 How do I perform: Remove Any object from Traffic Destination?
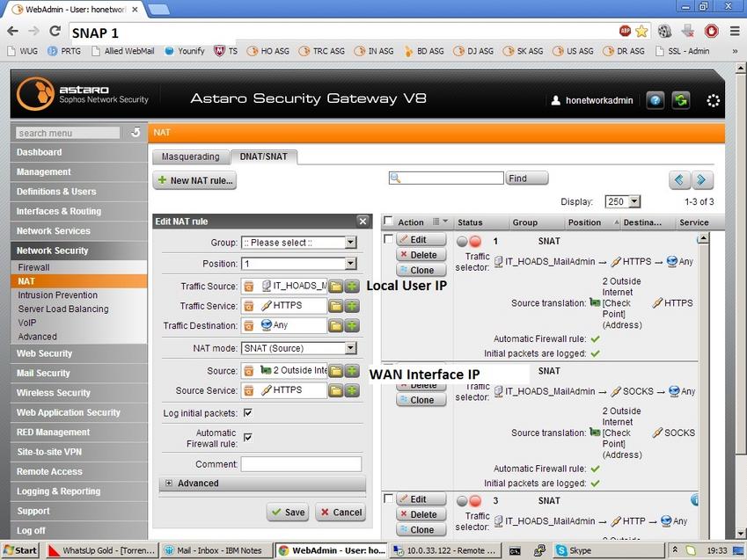(x=249, y=325)
